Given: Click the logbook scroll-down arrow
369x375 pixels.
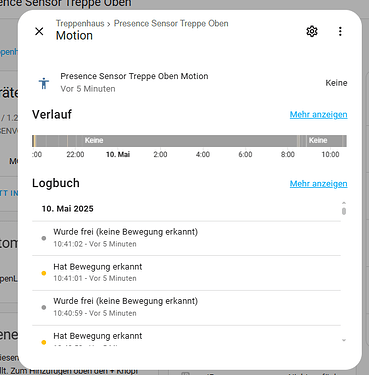Looking at the screenshot, I should [344, 340].
